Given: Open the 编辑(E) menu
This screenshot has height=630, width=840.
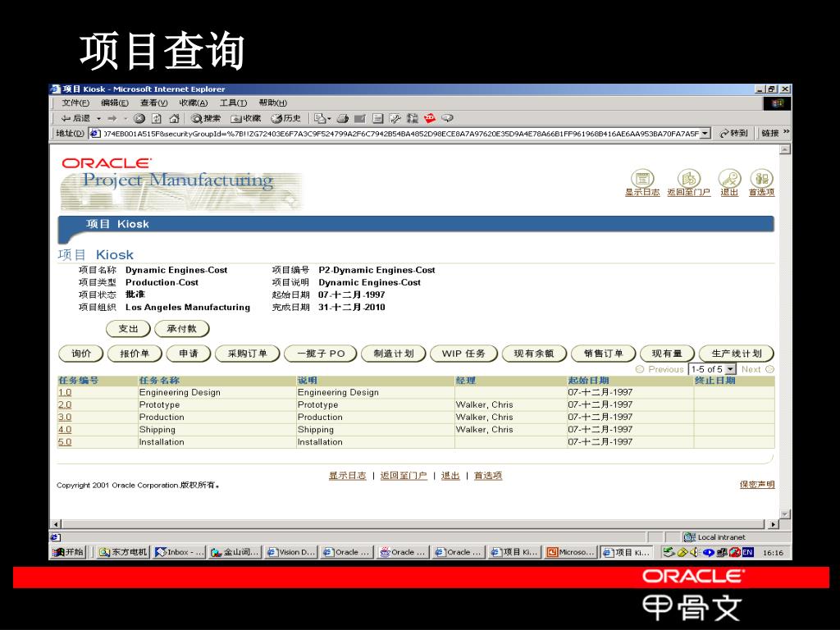Looking at the screenshot, I should pos(115,103).
